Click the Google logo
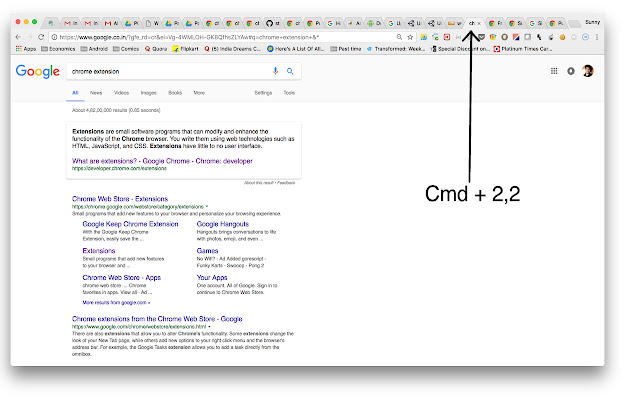The width and height of the screenshot is (640, 400). [38, 71]
